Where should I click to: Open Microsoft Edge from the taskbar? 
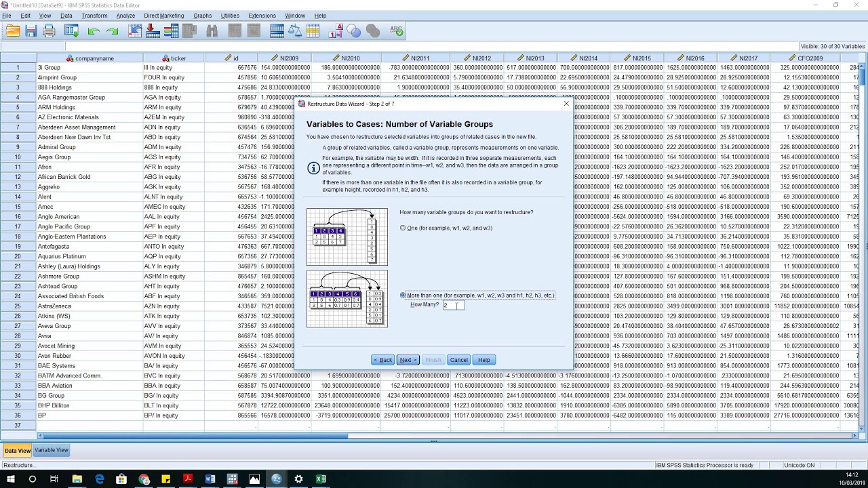[x=100, y=479]
